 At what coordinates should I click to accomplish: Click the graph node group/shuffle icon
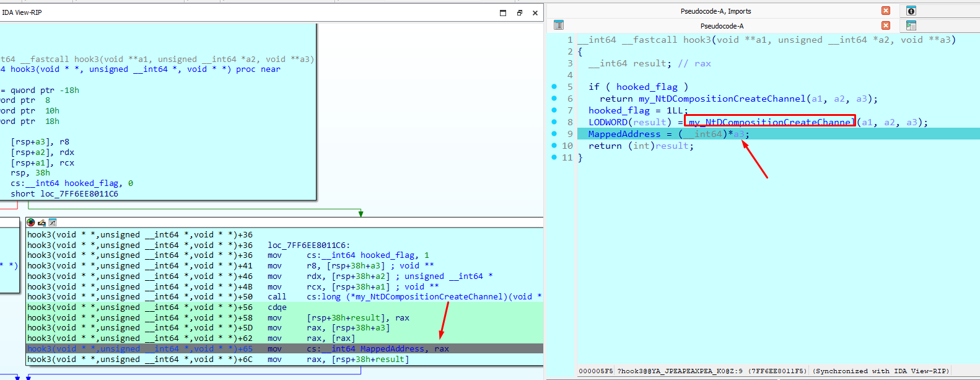coord(53,223)
